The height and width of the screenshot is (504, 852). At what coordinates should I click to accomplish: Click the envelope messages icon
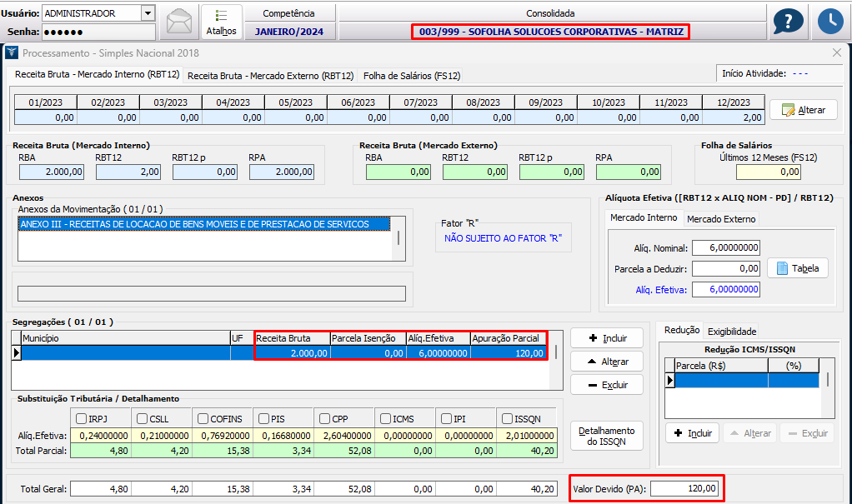click(x=179, y=22)
